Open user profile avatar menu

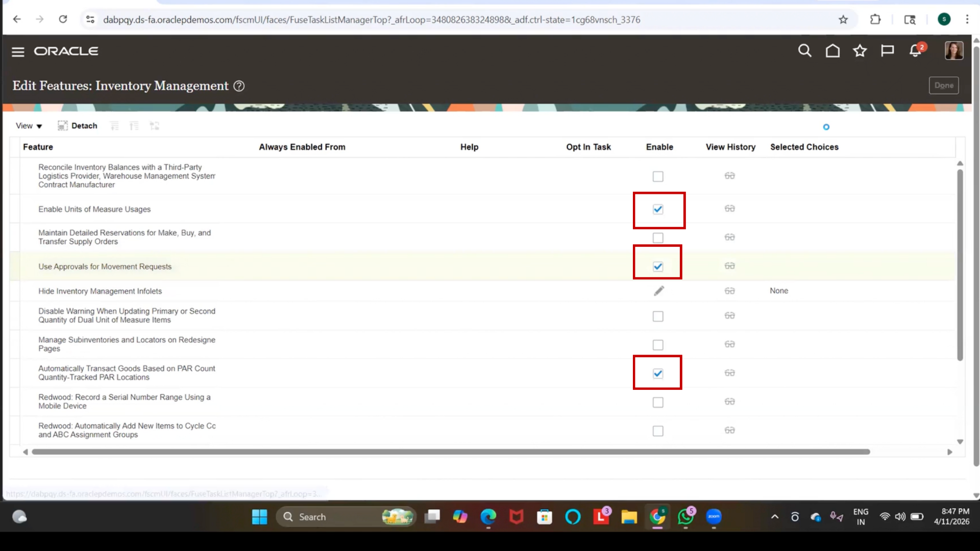click(x=953, y=51)
